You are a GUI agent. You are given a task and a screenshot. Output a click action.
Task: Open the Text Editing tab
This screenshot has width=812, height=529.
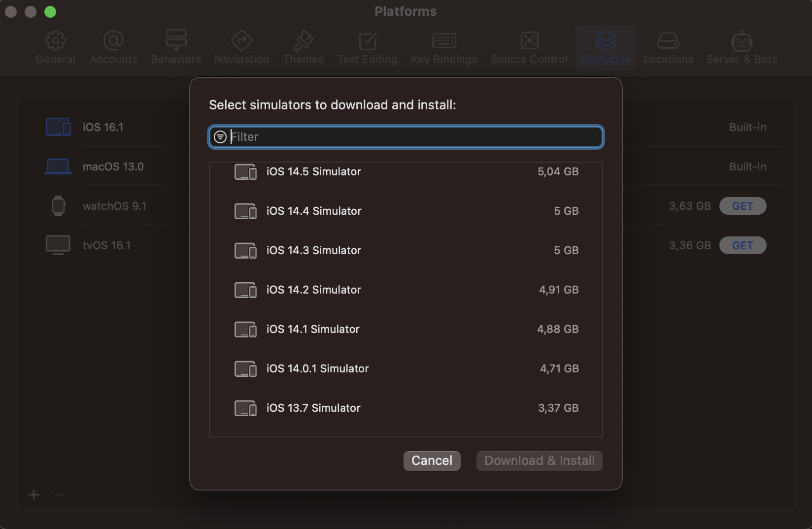(368, 48)
